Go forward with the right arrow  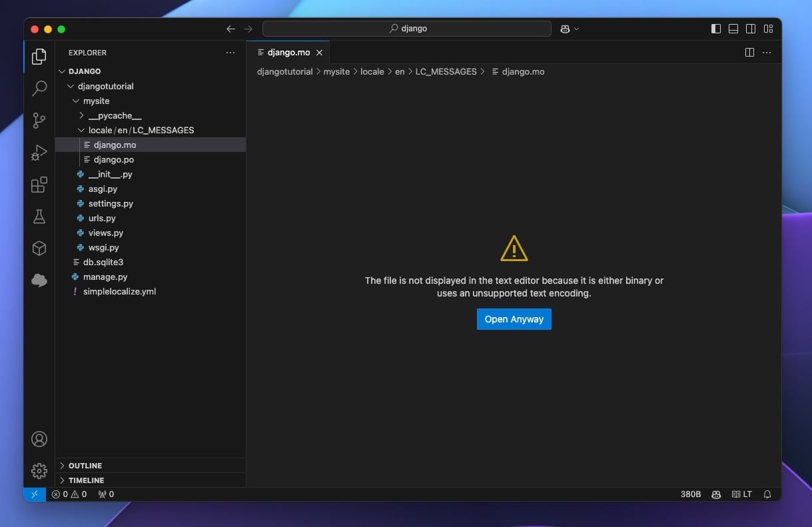point(248,29)
